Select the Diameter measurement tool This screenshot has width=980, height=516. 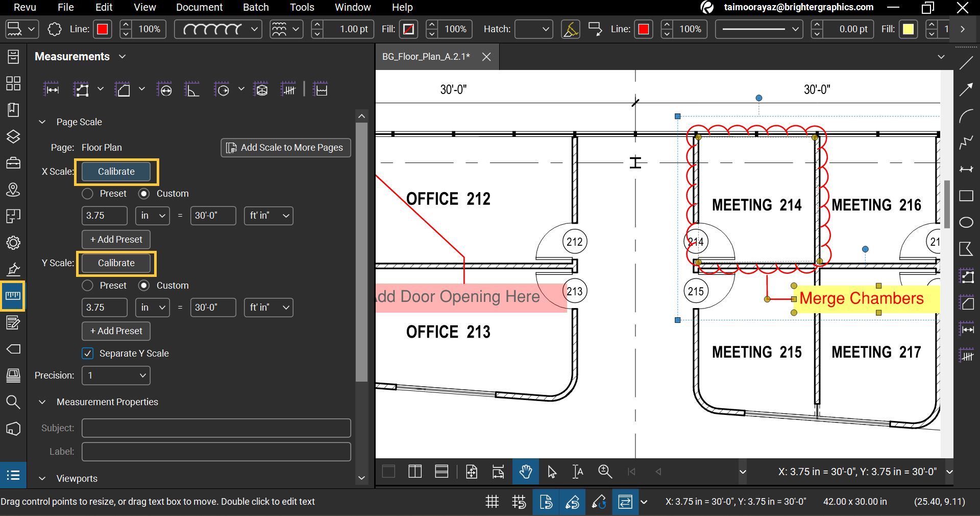(164, 89)
